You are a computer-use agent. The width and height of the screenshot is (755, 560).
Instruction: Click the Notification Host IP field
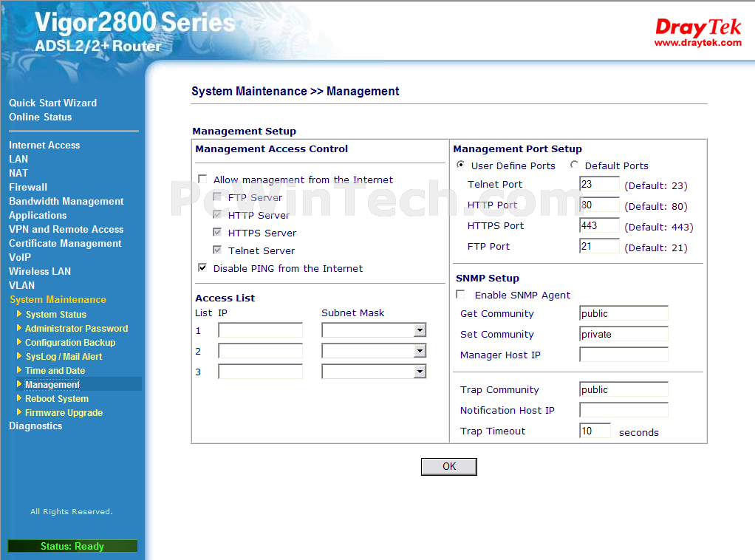point(624,410)
